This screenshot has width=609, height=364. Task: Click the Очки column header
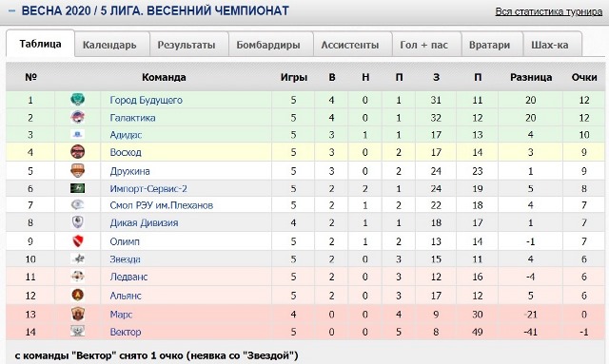pos(584,77)
